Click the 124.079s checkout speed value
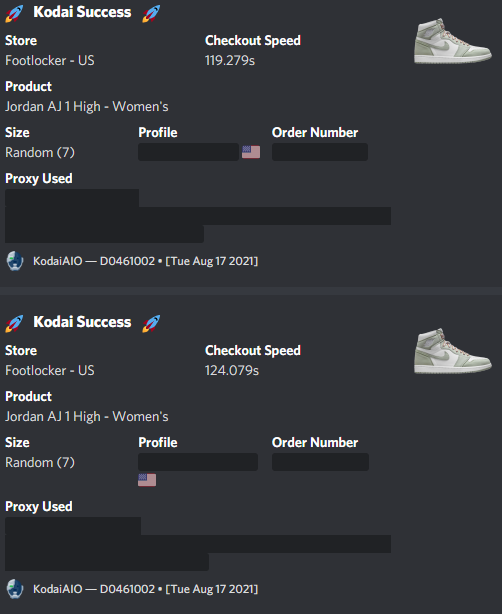 pyautogui.click(x=232, y=370)
